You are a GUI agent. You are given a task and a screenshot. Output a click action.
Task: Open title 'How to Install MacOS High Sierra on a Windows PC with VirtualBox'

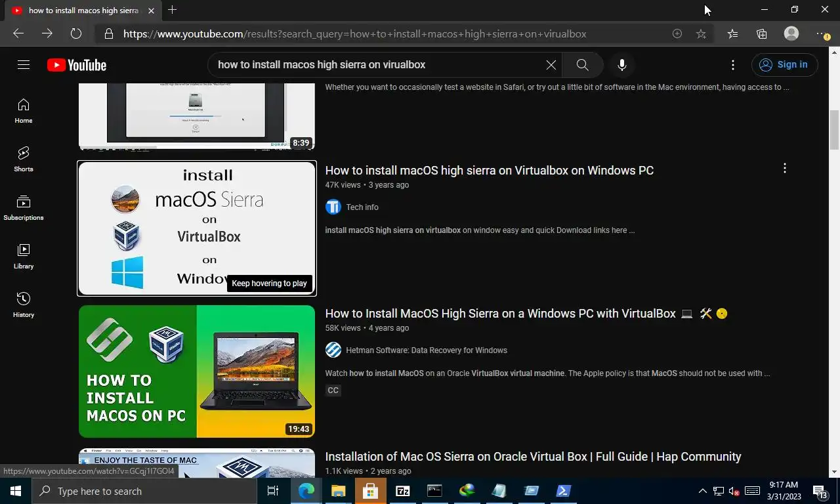click(501, 314)
